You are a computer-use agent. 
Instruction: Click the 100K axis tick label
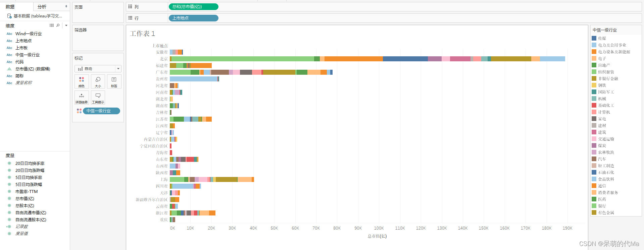(379, 228)
